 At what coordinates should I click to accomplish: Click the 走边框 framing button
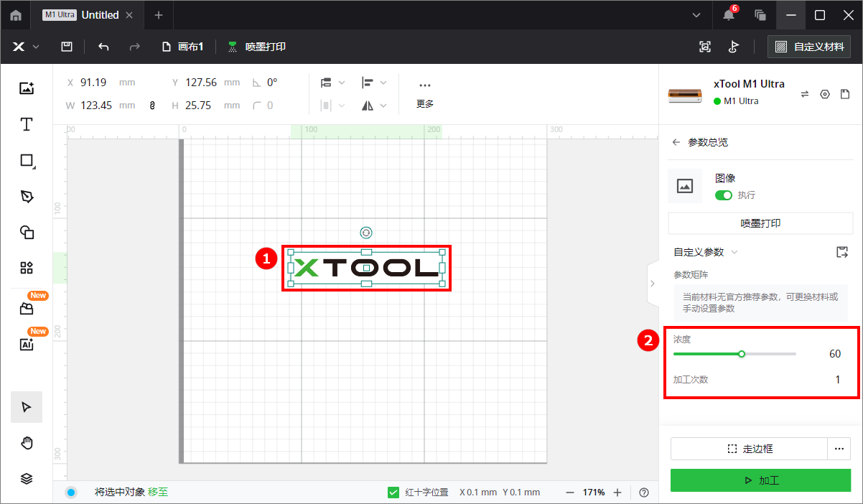pos(750,449)
